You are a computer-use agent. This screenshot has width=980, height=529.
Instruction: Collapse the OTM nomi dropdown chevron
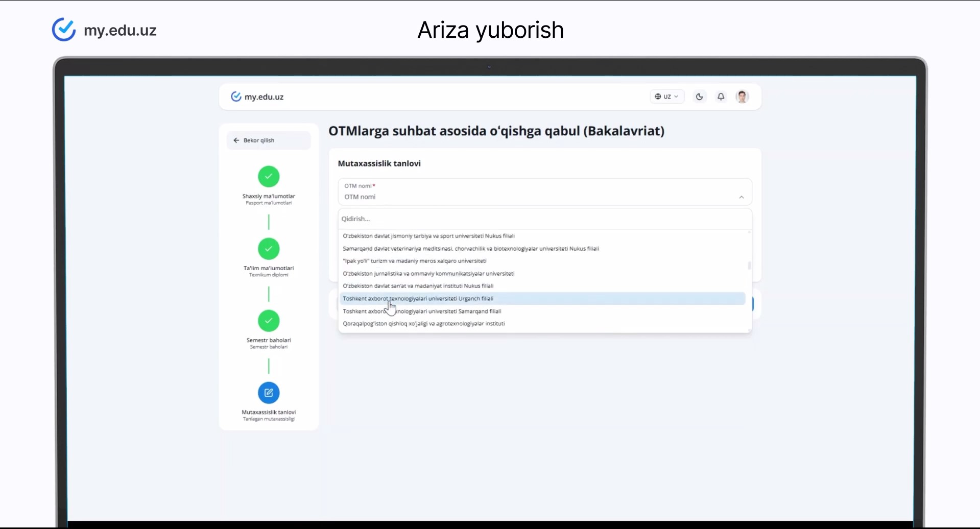[x=742, y=197]
